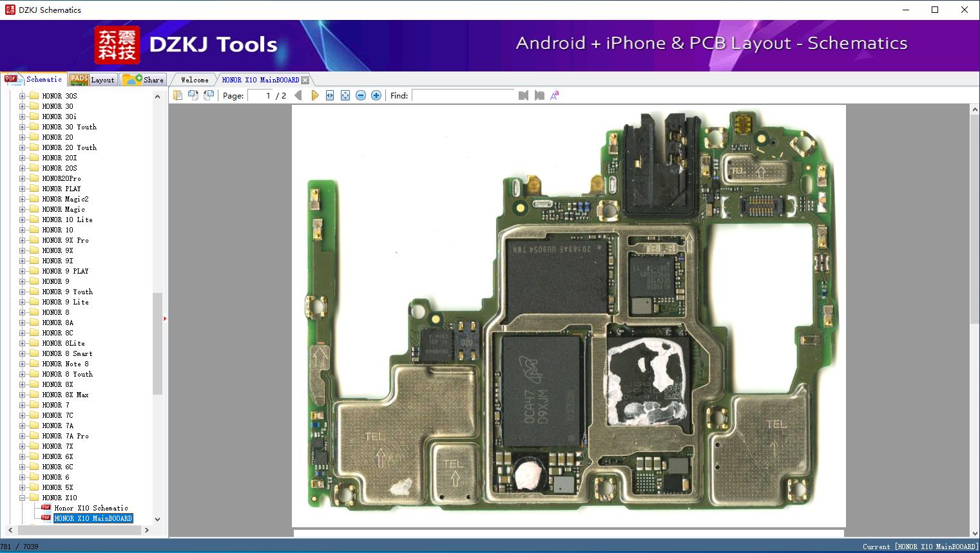
Task: Expand the HONOR 9 PLAY folder
Action: tap(22, 271)
